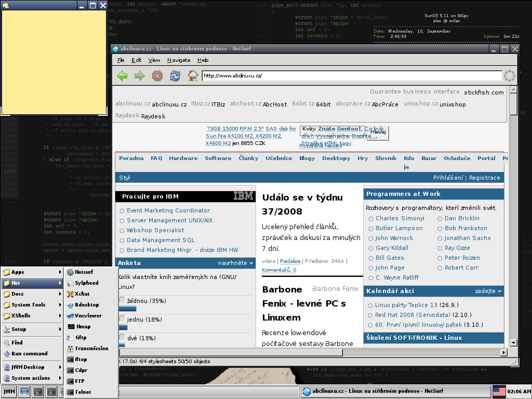Click the NetSurf URL address field

click(352, 76)
